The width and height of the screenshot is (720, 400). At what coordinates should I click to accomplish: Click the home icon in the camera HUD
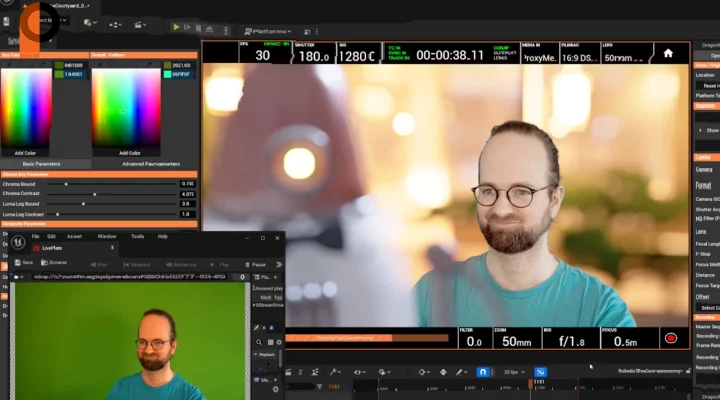click(668, 53)
